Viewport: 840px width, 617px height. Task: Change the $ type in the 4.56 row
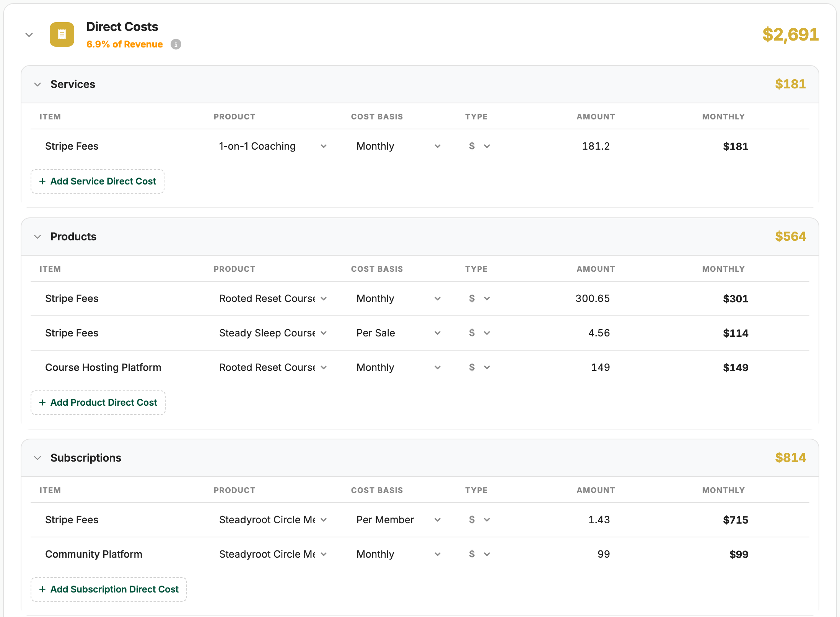tap(480, 333)
